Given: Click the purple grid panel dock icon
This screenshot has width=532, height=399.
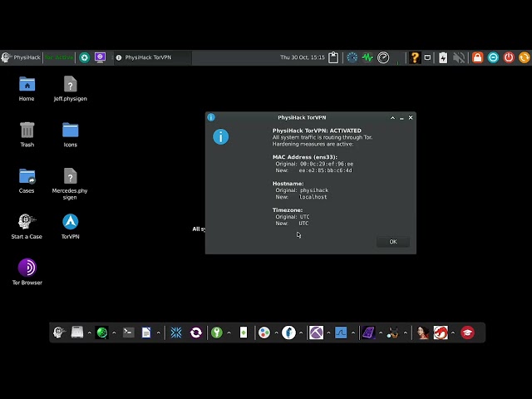Looking at the screenshot, I should coord(368,332).
